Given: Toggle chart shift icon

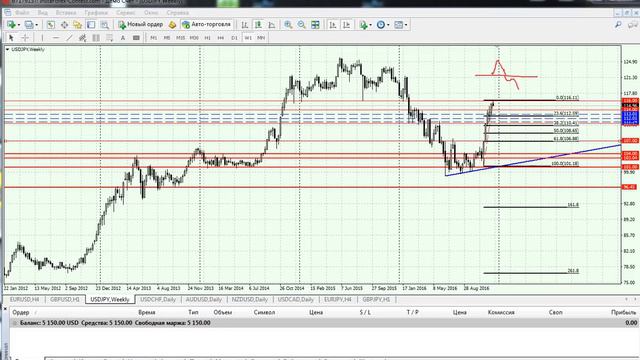Looking at the screenshot, I should tap(347, 25).
